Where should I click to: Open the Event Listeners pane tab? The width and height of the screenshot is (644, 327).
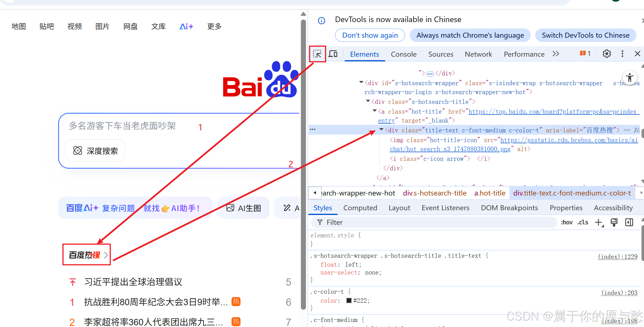[445, 208]
